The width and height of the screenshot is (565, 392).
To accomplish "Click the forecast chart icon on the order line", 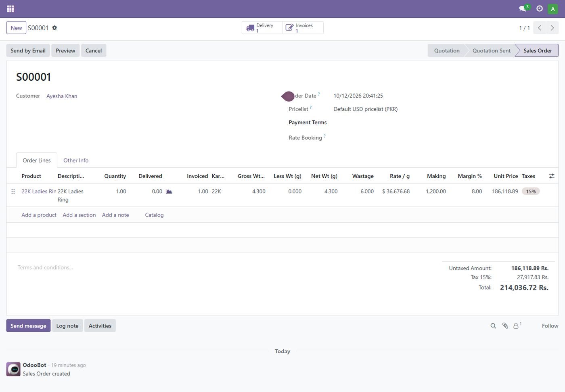I will point(169,191).
